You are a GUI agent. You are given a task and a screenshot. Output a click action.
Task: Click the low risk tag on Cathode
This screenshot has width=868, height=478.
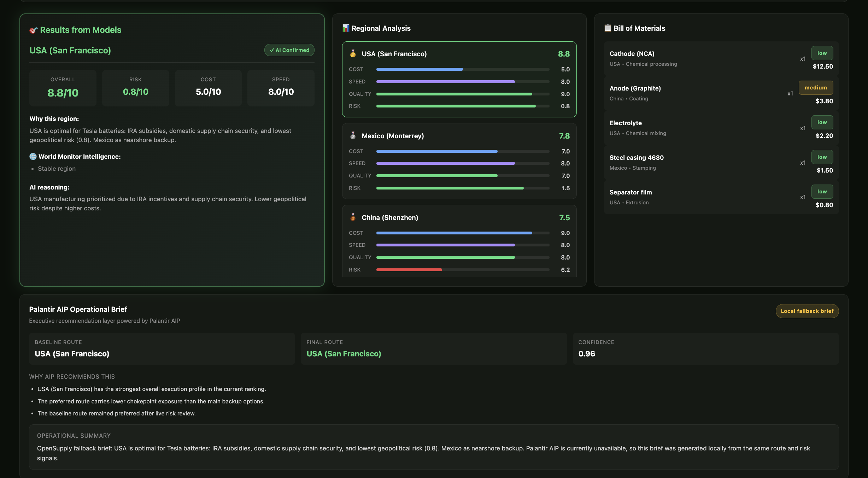pos(822,53)
